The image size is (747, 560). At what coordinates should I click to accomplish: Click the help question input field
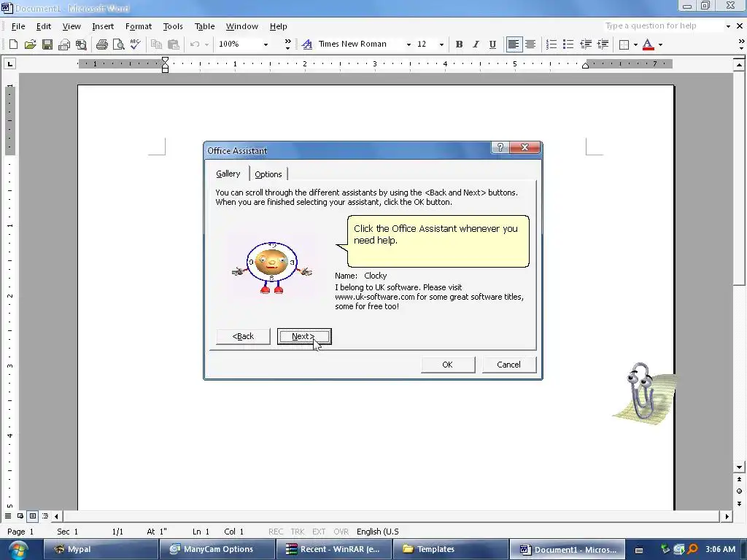point(662,26)
